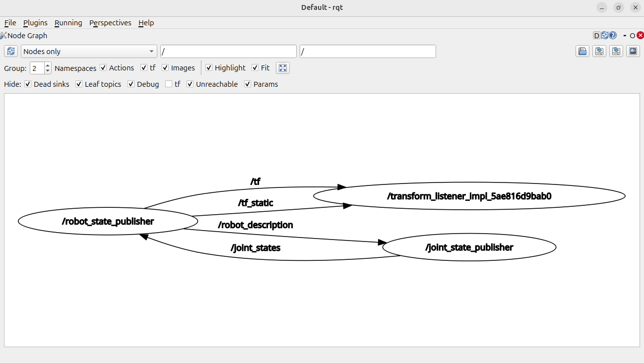Decrease the Group spinner value
Image resolution: width=644 pixels, height=363 pixels.
(x=48, y=70)
